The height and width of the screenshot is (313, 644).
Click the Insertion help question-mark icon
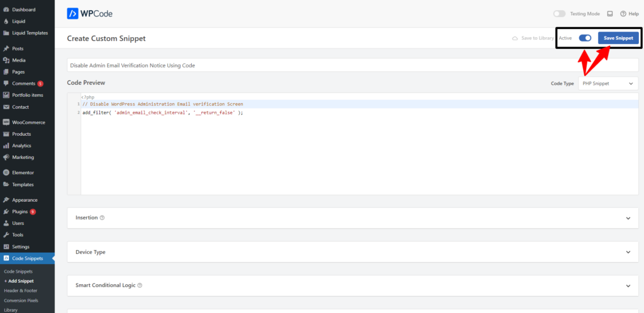(x=102, y=217)
